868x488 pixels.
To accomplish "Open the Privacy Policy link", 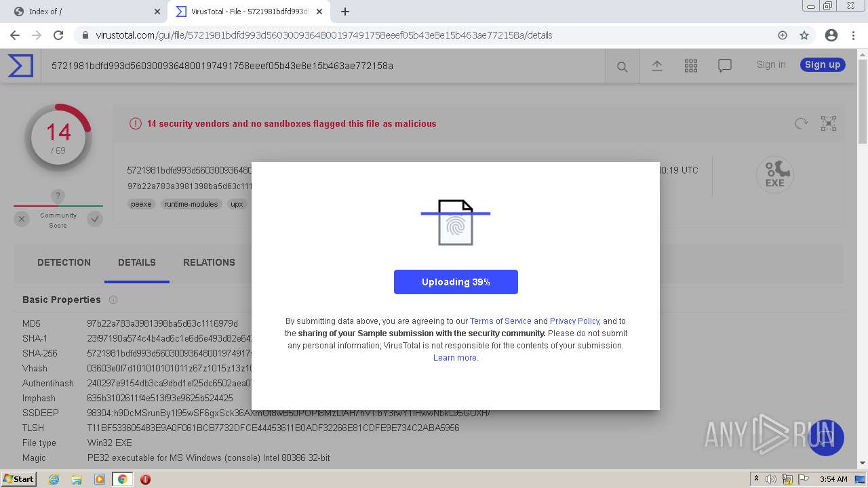I will coord(574,321).
